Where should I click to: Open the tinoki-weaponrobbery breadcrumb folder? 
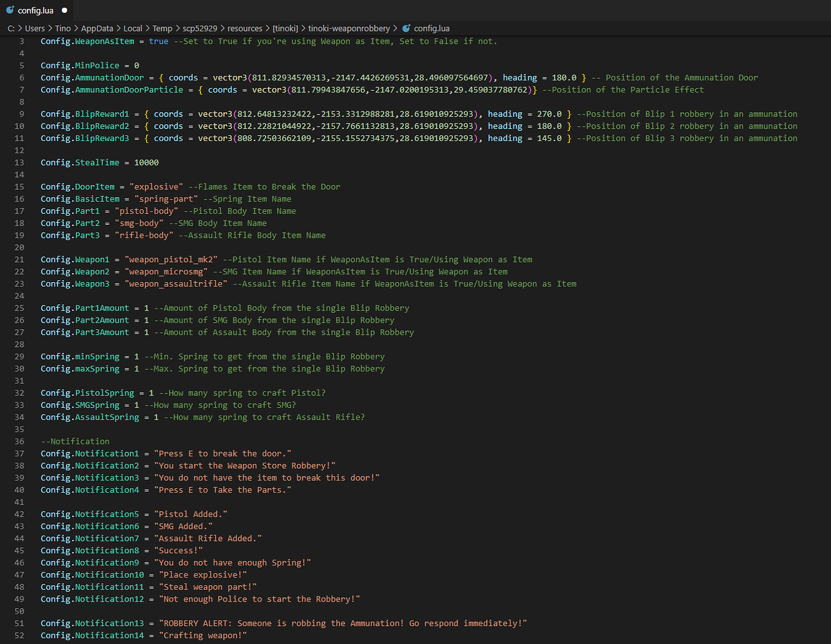(x=349, y=28)
